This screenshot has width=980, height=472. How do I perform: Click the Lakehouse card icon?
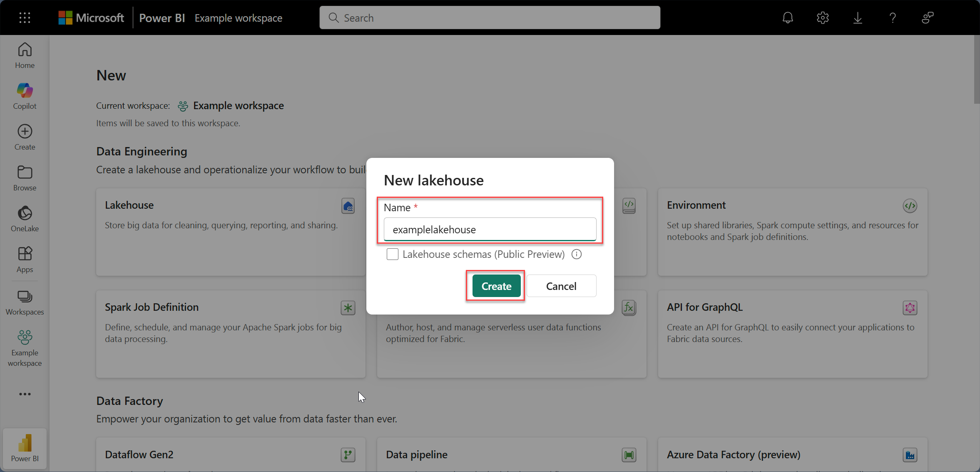[x=348, y=206]
